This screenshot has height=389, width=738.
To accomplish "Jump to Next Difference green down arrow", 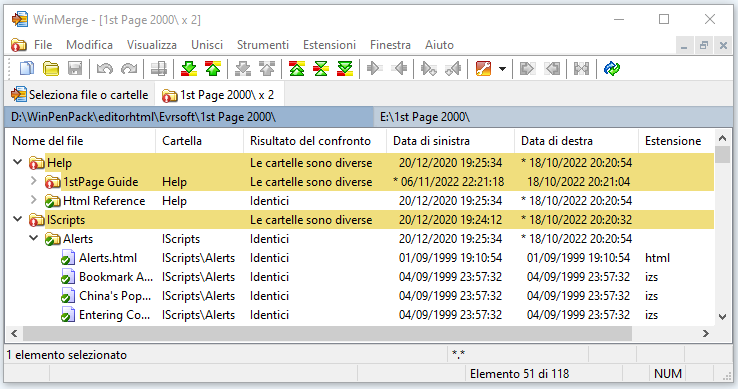I will point(189,69).
